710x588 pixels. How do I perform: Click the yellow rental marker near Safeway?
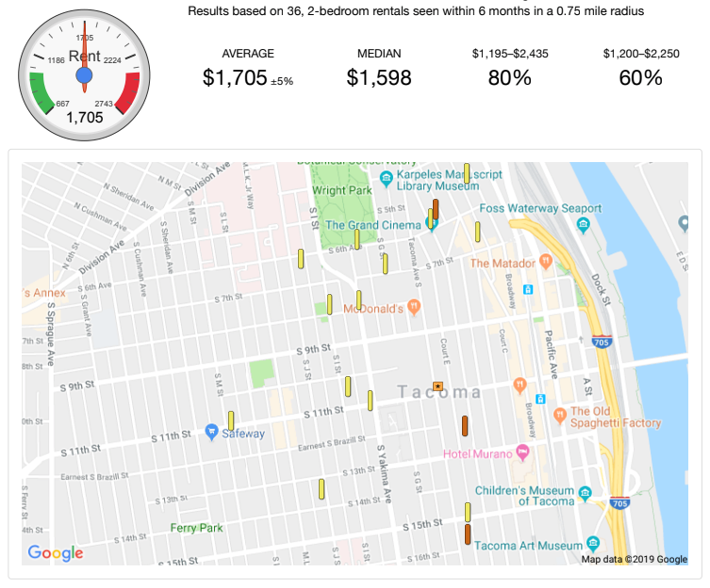coord(231,420)
